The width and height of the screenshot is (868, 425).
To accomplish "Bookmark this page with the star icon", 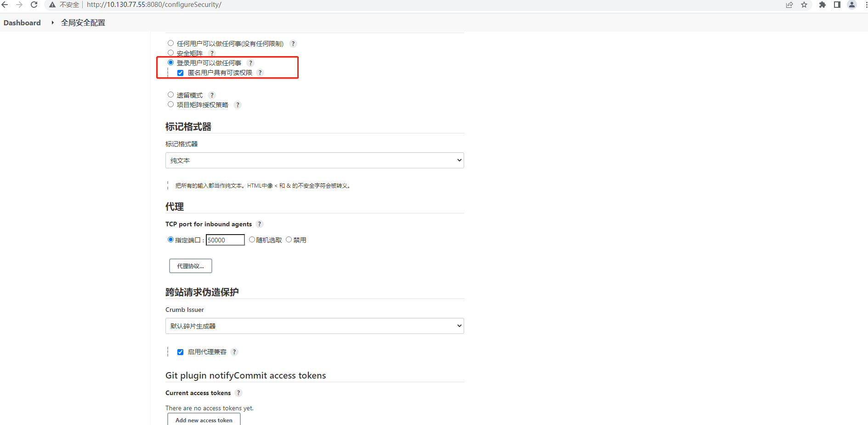I will 804,5.
